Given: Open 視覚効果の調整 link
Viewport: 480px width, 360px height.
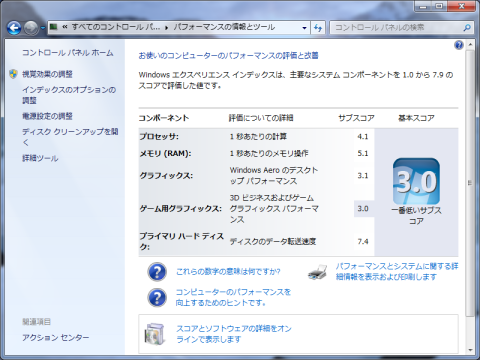Looking at the screenshot, I should (47, 74).
